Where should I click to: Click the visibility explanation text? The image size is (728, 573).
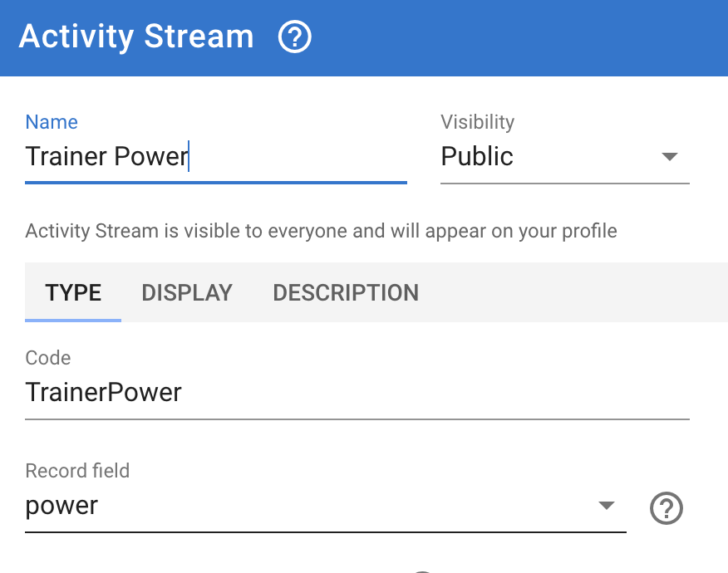click(x=321, y=231)
